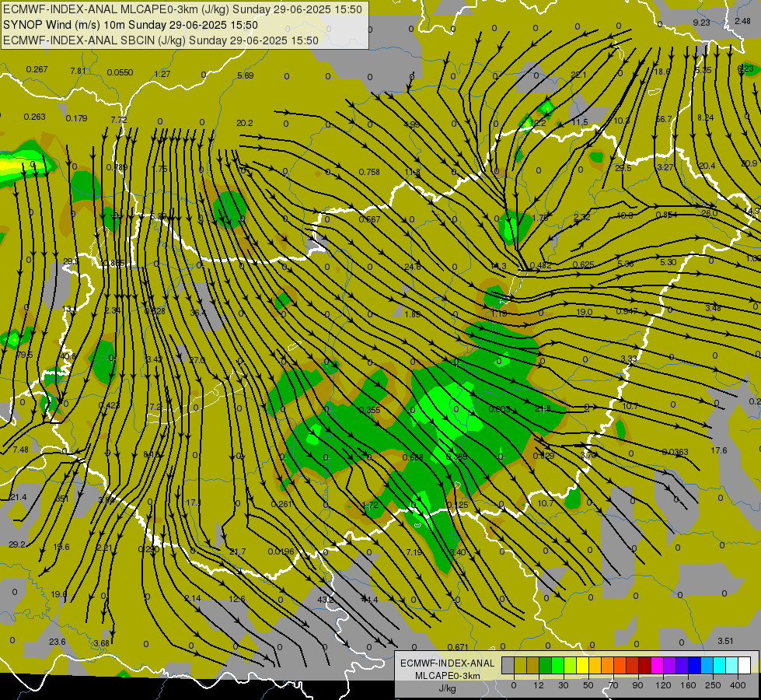Click the map value 21.4
The image size is (761, 700).
coord(18,497)
